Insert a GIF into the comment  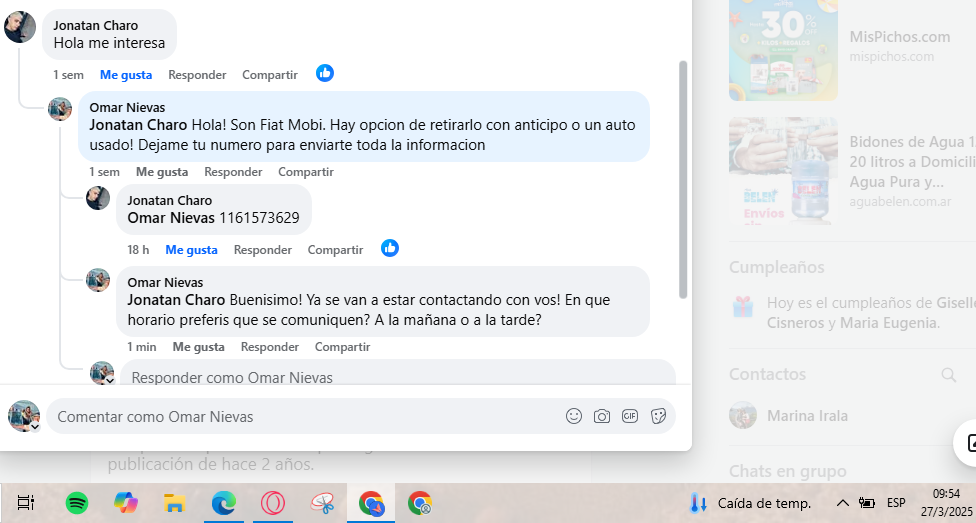(x=630, y=416)
